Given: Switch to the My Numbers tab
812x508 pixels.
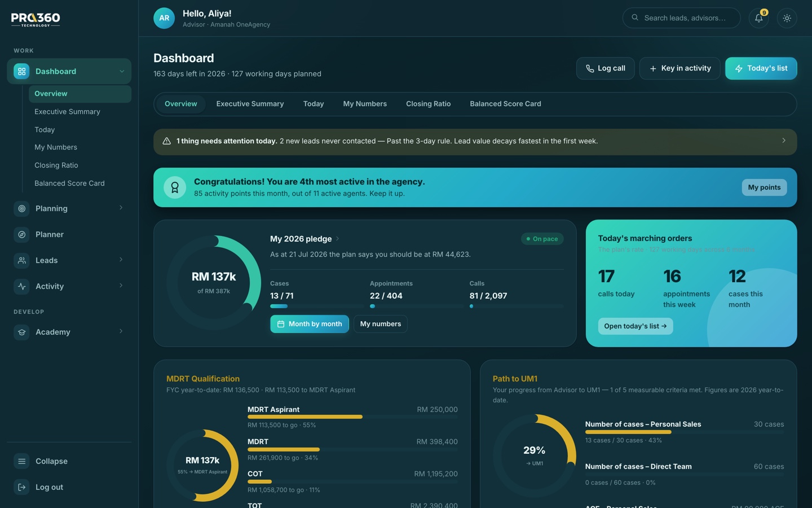Looking at the screenshot, I should [x=365, y=104].
